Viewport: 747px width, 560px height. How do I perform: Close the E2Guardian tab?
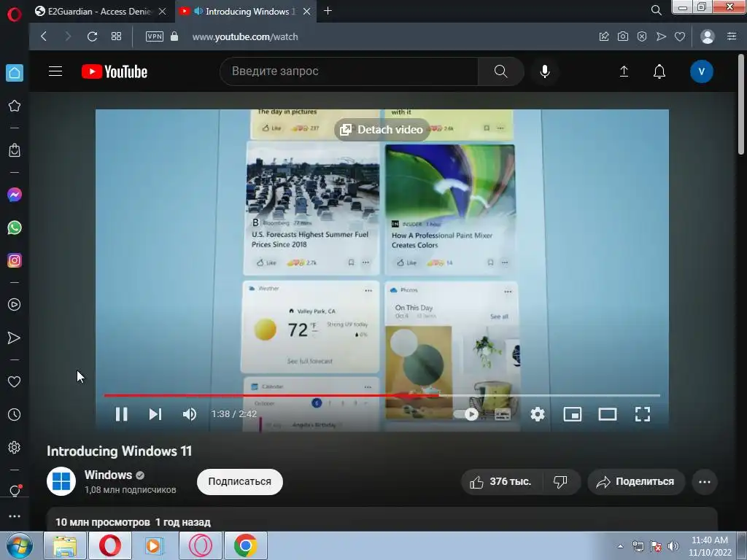[163, 12]
